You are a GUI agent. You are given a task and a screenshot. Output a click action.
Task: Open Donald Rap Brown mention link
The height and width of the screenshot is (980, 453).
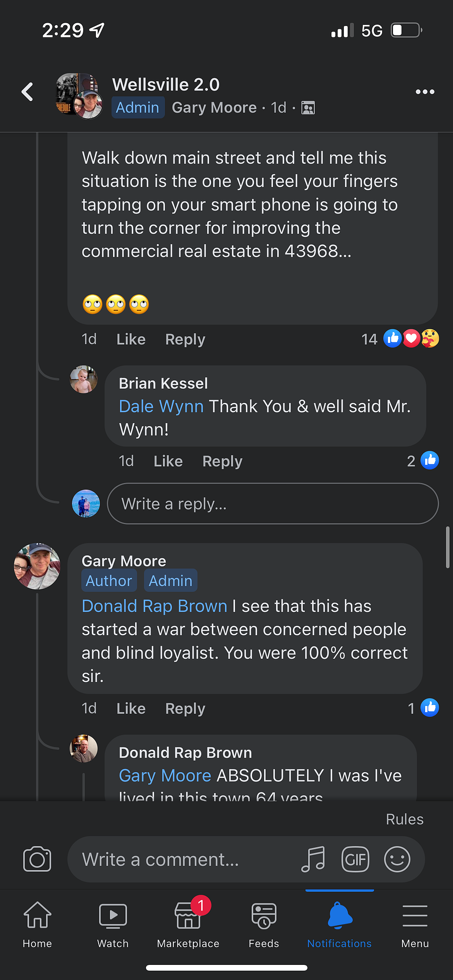[x=154, y=606]
